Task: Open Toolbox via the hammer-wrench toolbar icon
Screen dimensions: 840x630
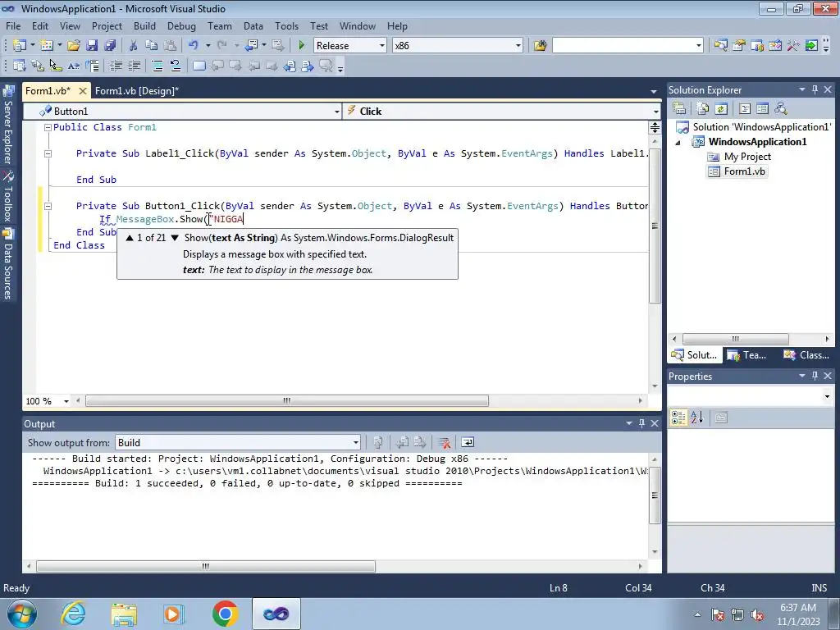Action: [x=793, y=46]
